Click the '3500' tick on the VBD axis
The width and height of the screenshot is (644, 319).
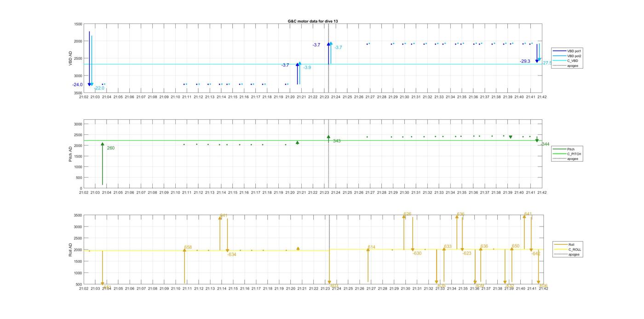(77, 93)
